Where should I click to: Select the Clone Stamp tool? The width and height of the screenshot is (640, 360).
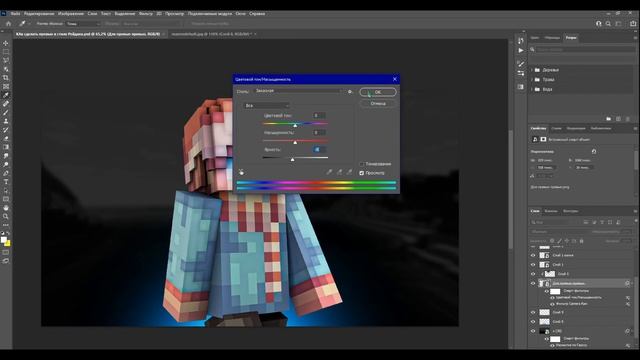coord(6,121)
